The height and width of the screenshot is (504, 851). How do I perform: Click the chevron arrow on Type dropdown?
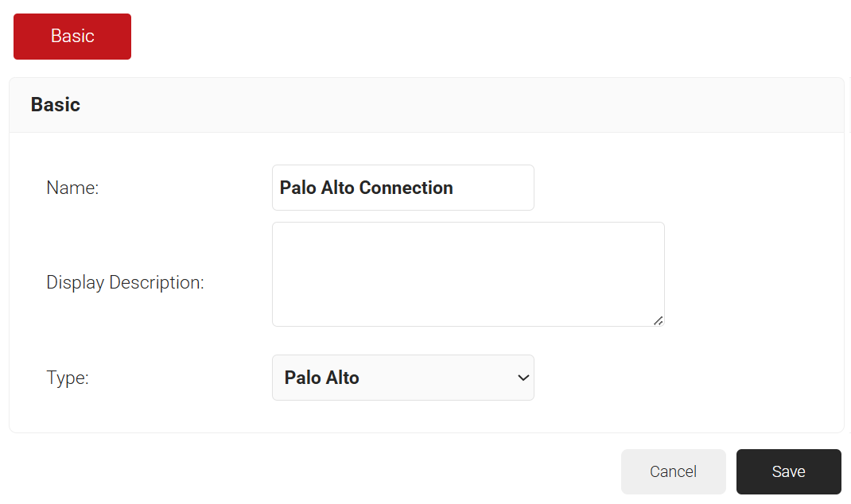click(523, 378)
